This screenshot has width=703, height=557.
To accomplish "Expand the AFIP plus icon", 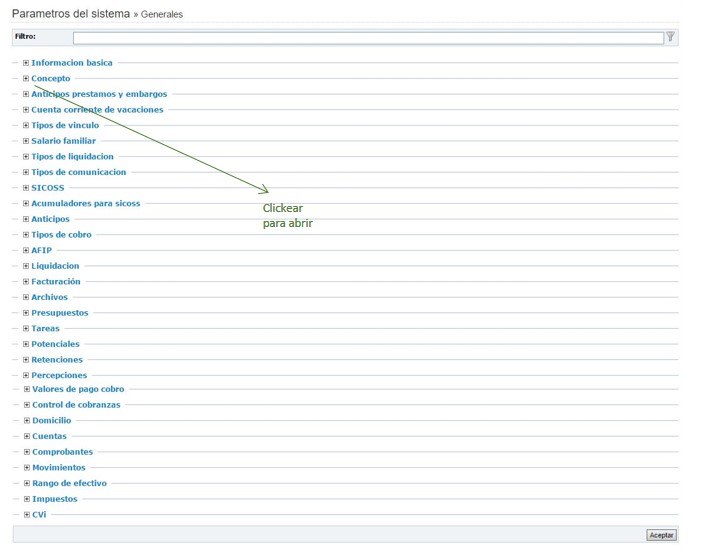I will tap(26, 250).
